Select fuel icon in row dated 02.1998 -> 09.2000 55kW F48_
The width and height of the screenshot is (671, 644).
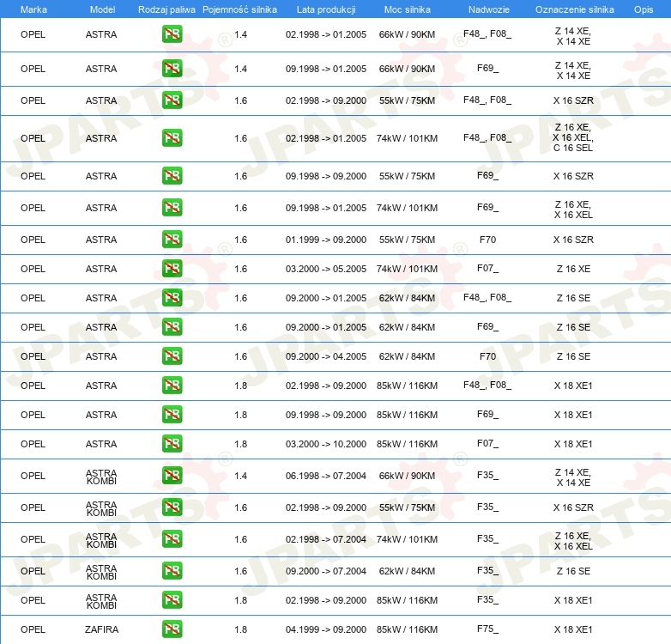(x=172, y=100)
